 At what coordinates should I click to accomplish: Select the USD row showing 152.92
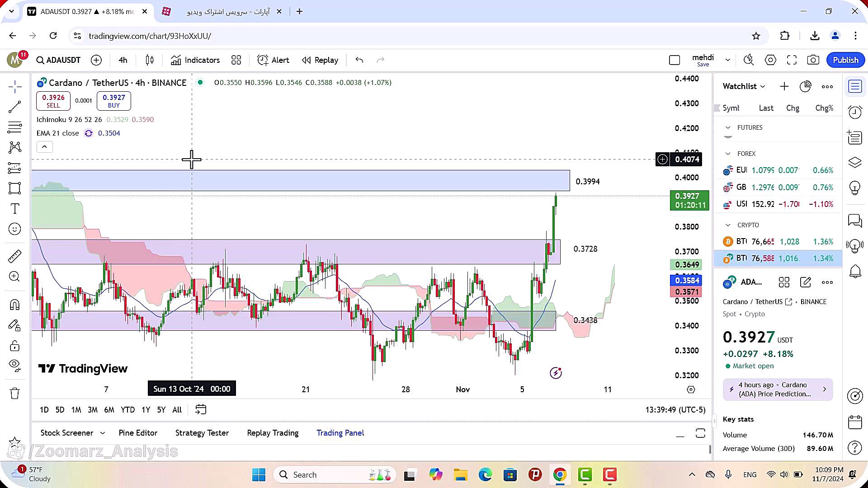778,204
